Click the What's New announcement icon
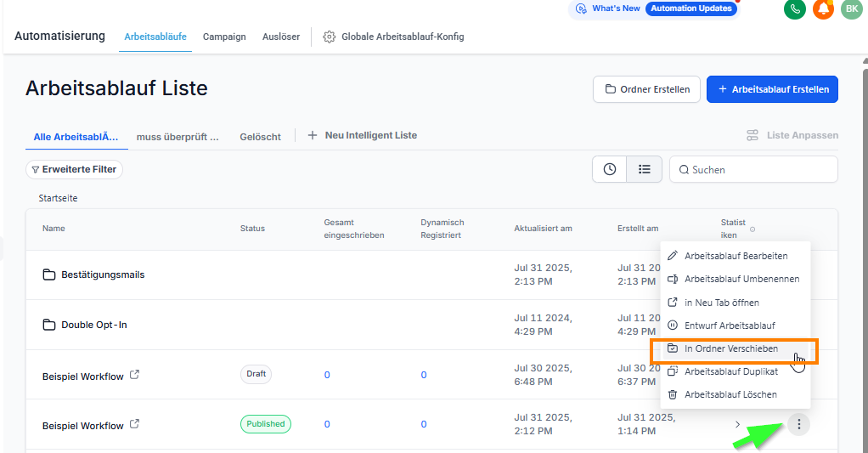 (x=581, y=8)
